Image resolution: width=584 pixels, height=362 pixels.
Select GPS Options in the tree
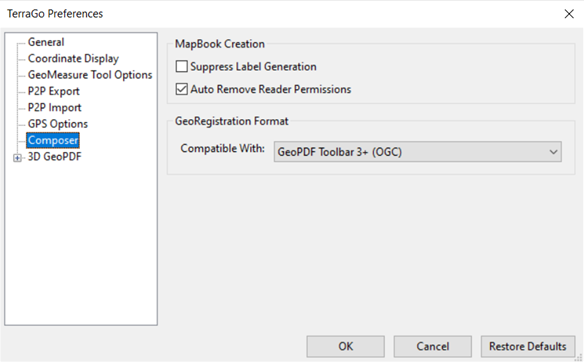point(58,124)
